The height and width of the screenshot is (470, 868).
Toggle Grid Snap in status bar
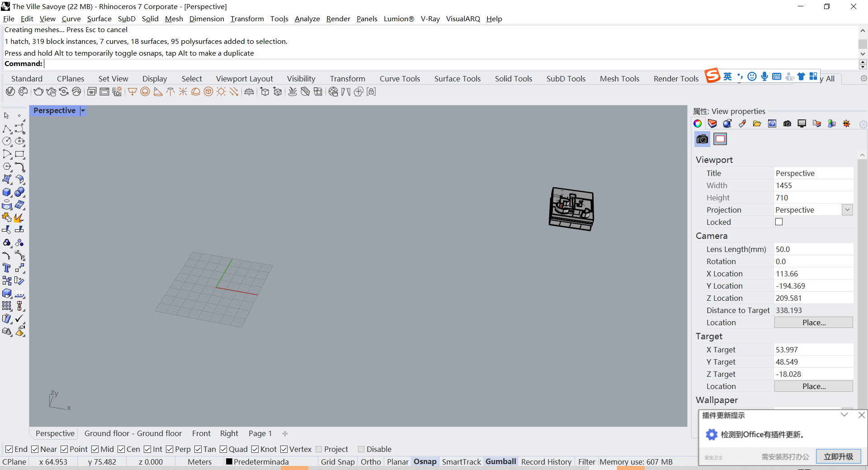coord(338,461)
